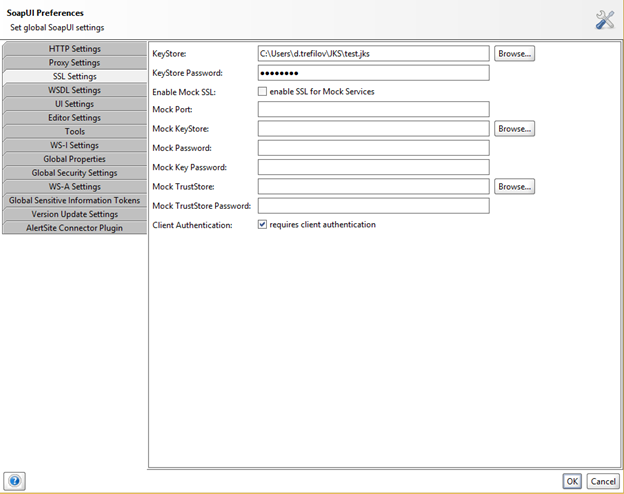Open Global Security Settings tab
The height and width of the screenshot is (494, 624).
click(x=74, y=173)
